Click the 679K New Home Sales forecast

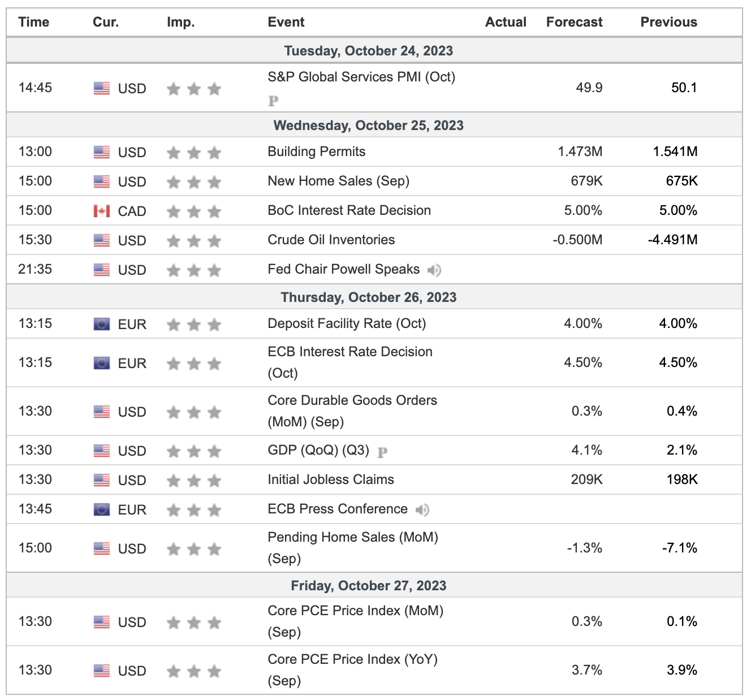coord(587,181)
